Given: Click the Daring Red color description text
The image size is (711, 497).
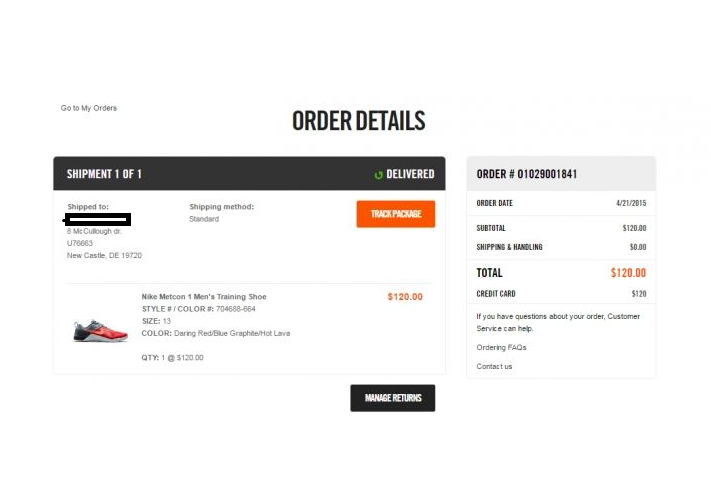Looking at the screenshot, I should point(232,333).
